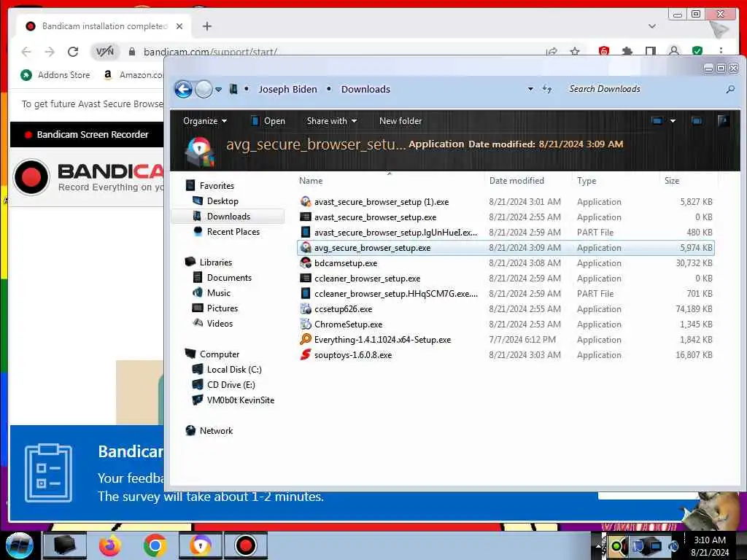
Task: Click the Windows Start orb
Action: (x=20, y=545)
